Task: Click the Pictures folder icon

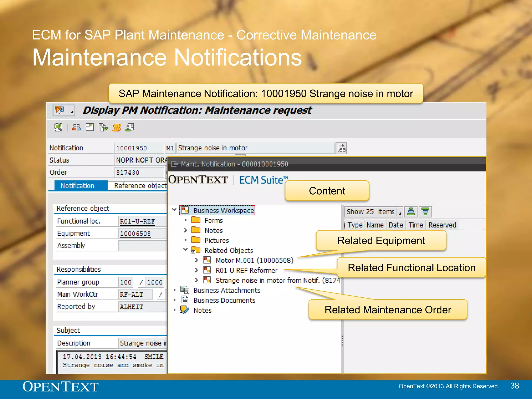Action: pyautogui.click(x=196, y=240)
